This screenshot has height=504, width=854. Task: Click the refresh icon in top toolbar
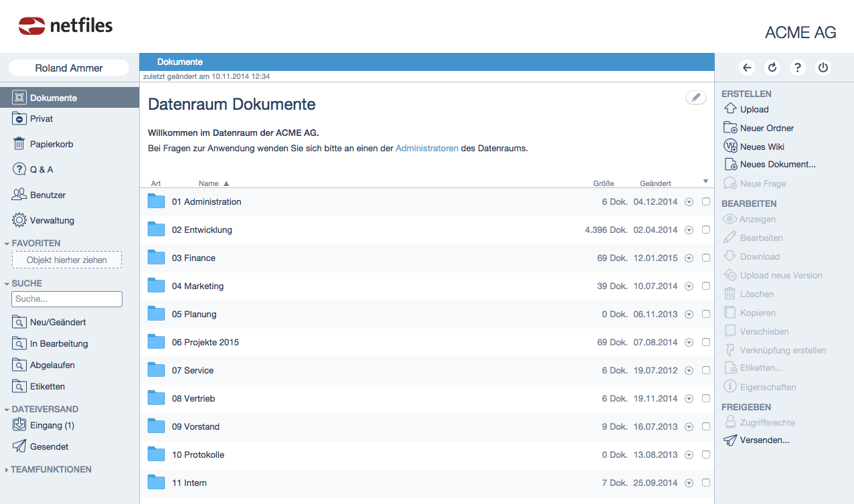click(x=772, y=68)
